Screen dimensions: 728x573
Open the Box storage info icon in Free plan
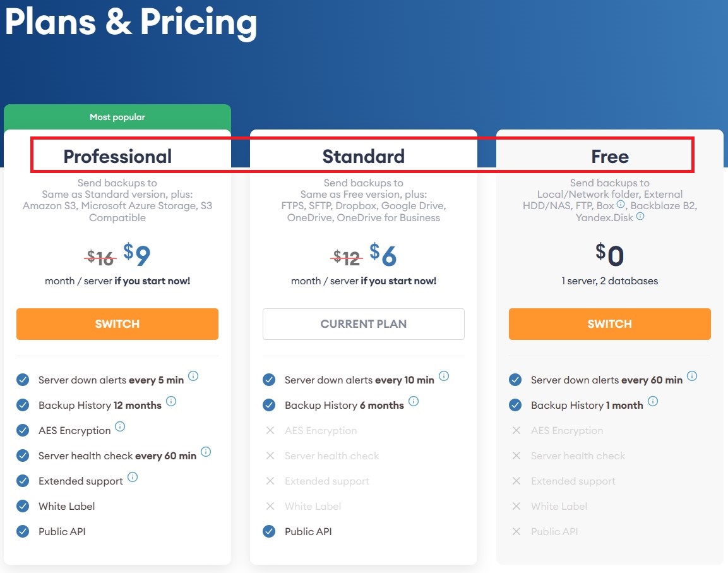(x=620, y=203)
